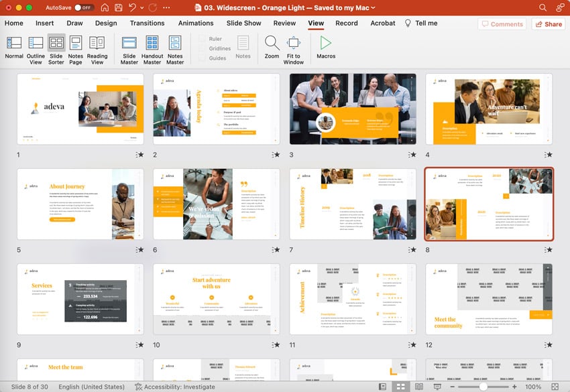
Task: Select slide 5 About Journey thumbnail
Action: 80,204
